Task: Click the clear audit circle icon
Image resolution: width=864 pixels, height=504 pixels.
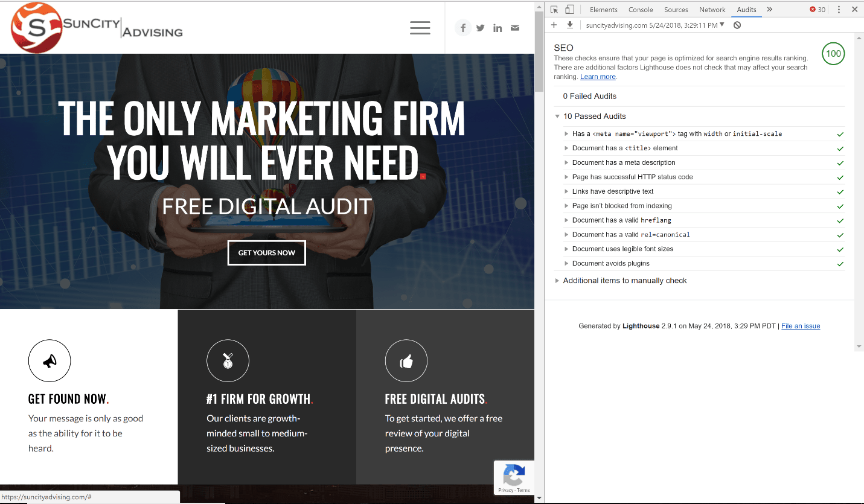Action: tap(737, 25)
